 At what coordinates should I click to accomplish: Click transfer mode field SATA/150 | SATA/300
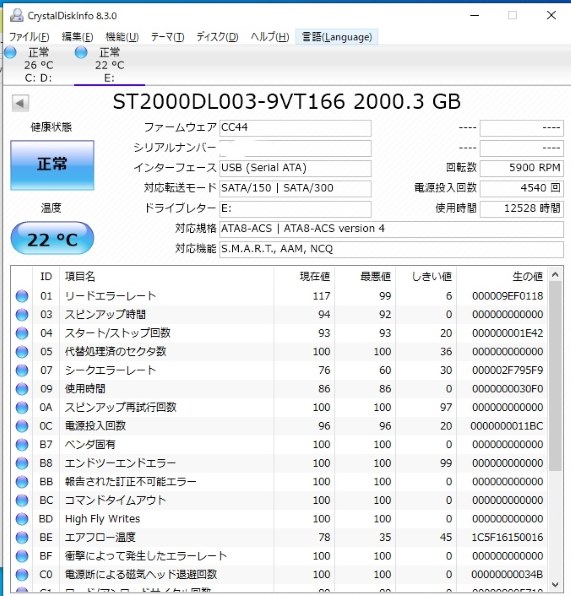point(295,189)
